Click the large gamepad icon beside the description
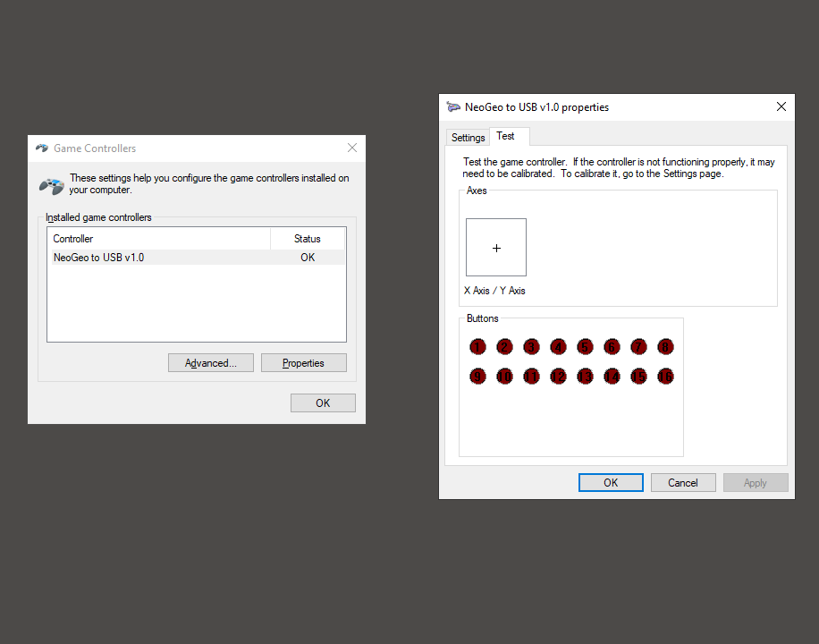Viewport: 819px width, 644px height. tap(52, 185)
